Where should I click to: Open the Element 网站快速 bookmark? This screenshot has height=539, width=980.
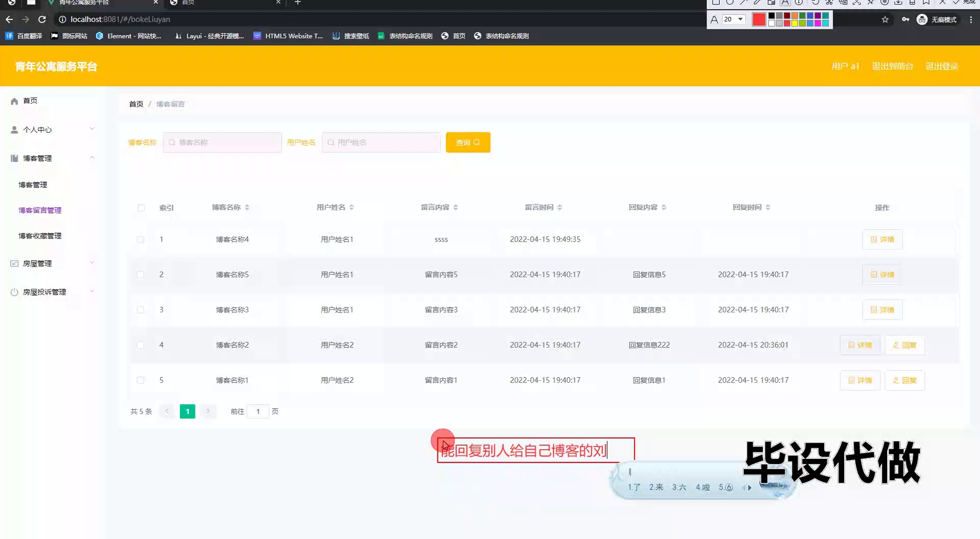[129, 36]
